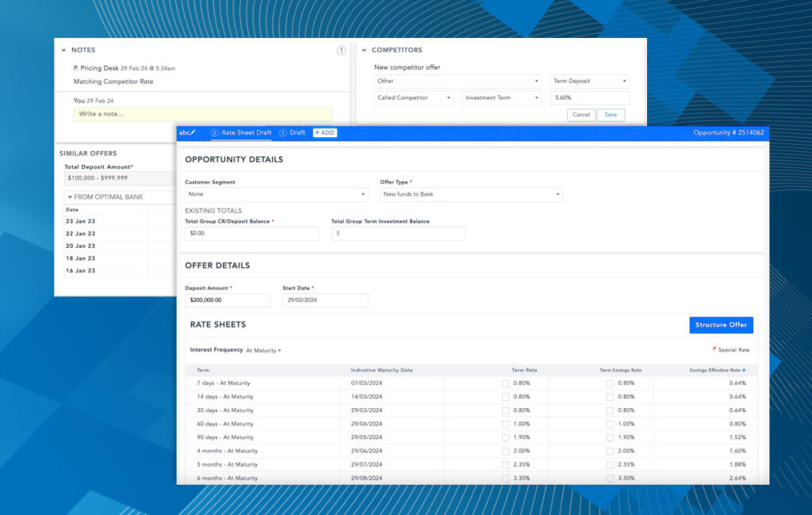Cancel the new competitor offer

tap(581, 115)
